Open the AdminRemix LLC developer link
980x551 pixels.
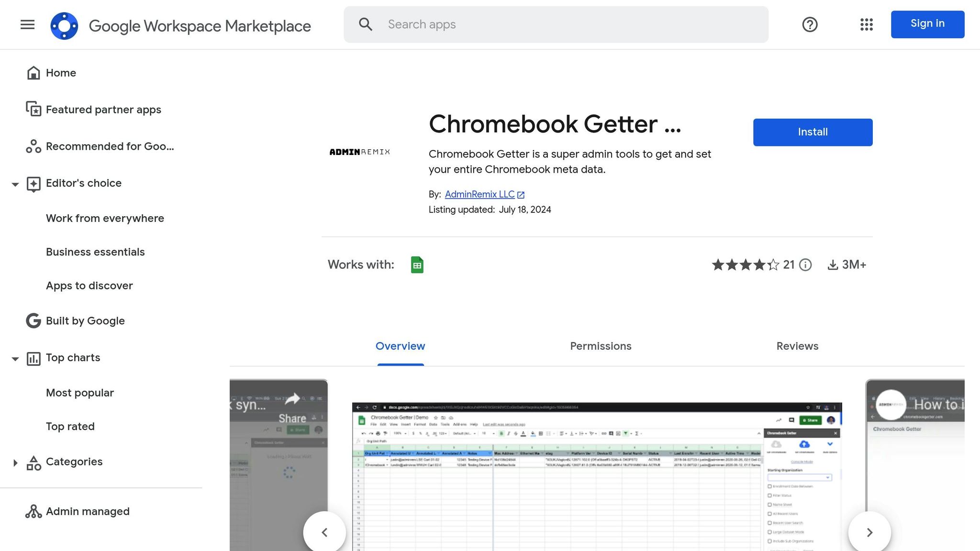coord(479,194)
